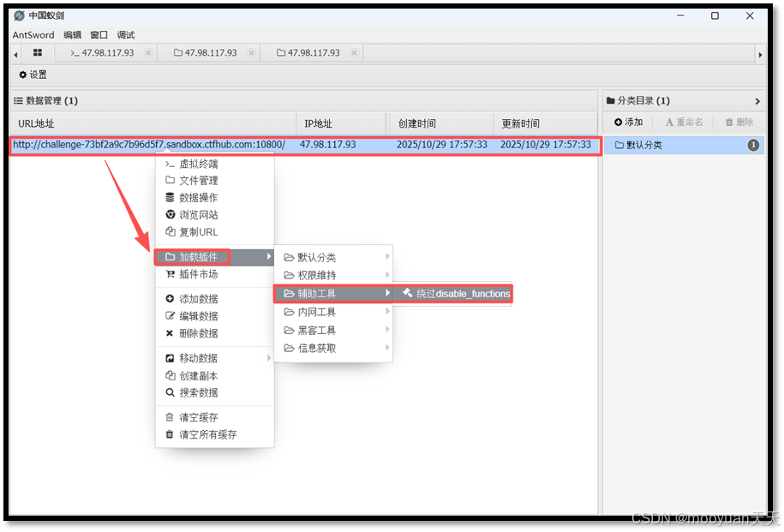Image resolution: width=784 pixels, height=532 pixels.
Task: Expand 信息获取 plugin submenu
Action: pos(333,348)
